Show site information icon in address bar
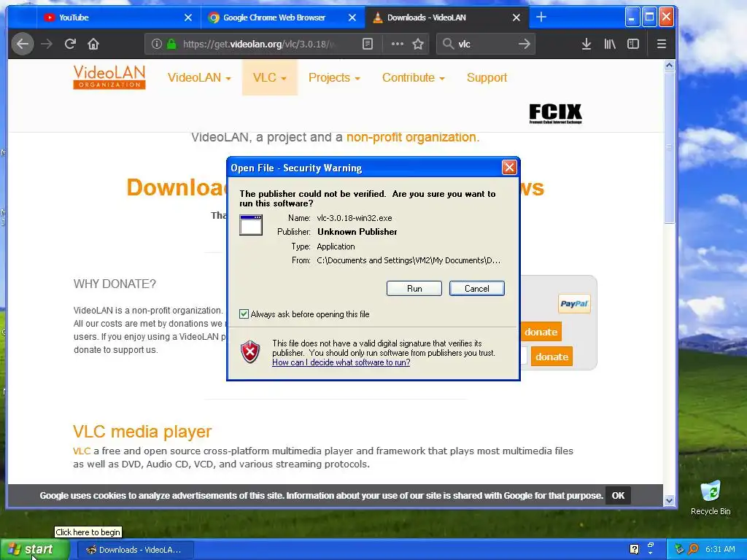 [x=156, y=44]
